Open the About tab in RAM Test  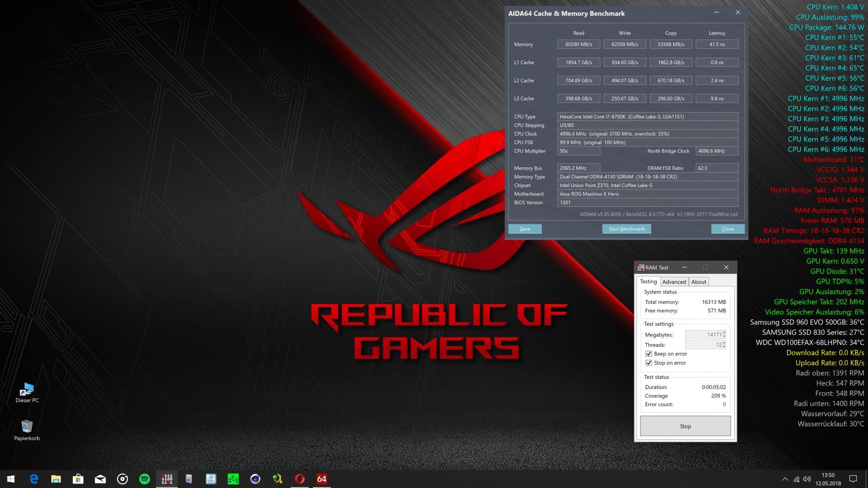coord(699,282)
